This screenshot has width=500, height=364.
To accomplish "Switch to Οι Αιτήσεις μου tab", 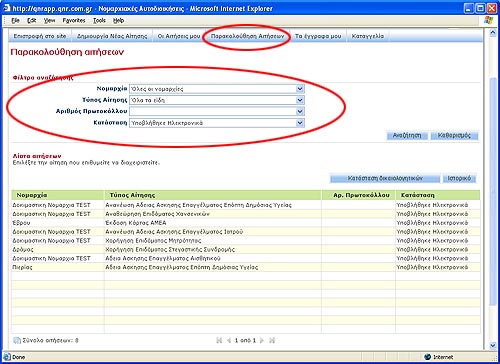I will click(x=179, y=36).
